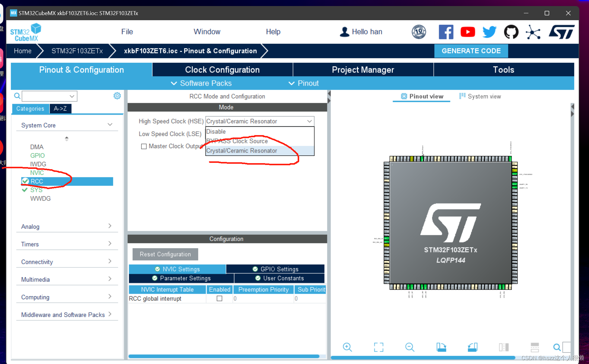Go to the Home breadcrumb
This screenshot has height=364, width=589.
pyautogui.click(x=23, y=51)
